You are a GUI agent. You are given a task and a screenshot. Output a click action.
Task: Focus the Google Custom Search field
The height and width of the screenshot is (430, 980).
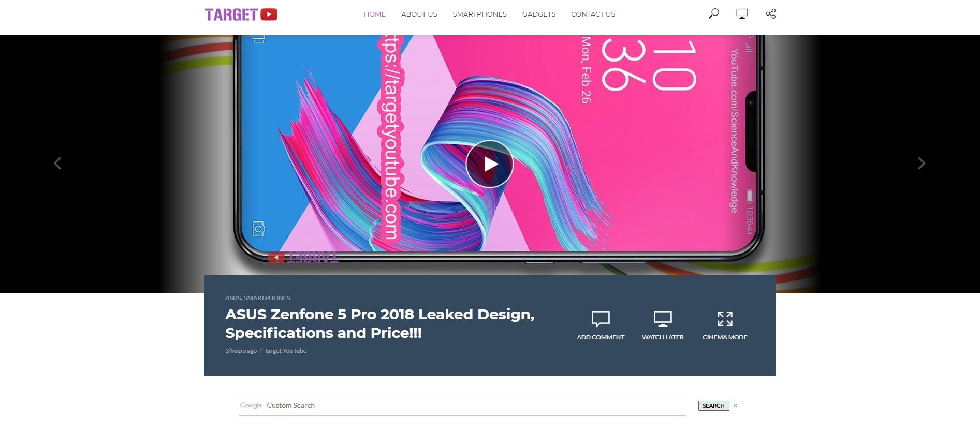click(x=462, y=405)
